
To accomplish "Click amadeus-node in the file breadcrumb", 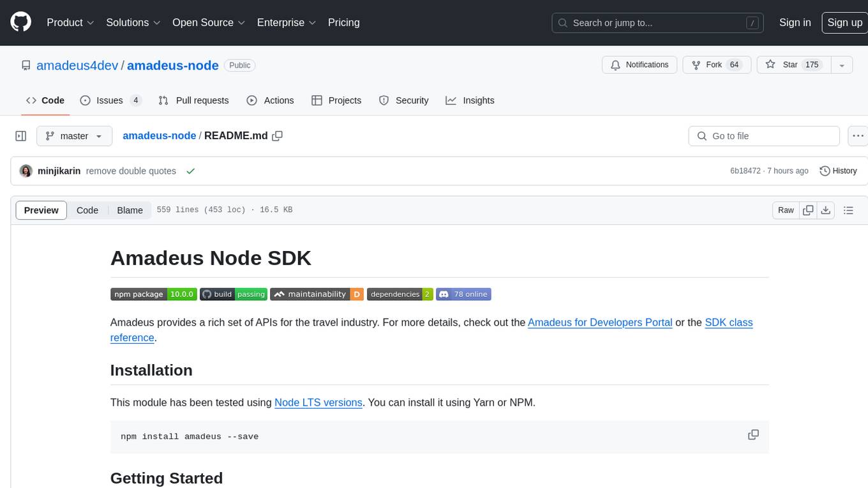I will (x=159, y=136).
